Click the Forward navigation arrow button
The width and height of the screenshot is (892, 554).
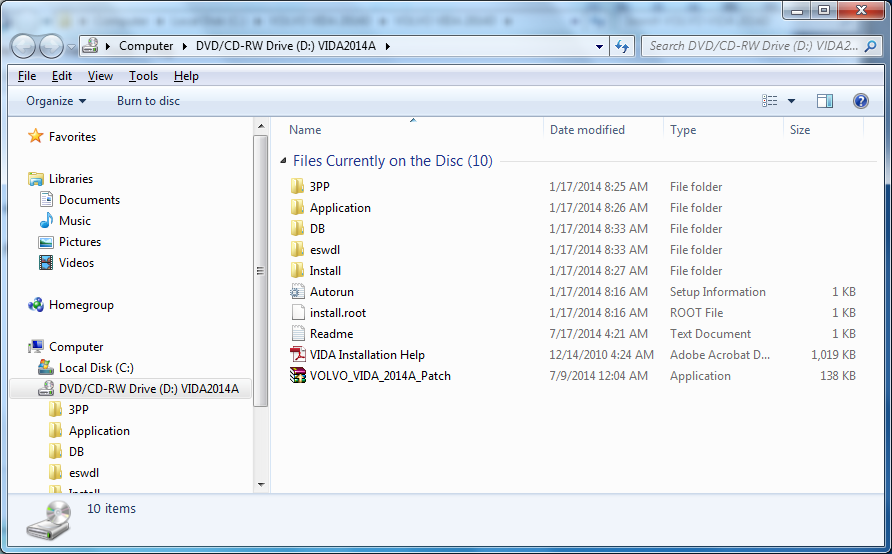pos(51,46)
